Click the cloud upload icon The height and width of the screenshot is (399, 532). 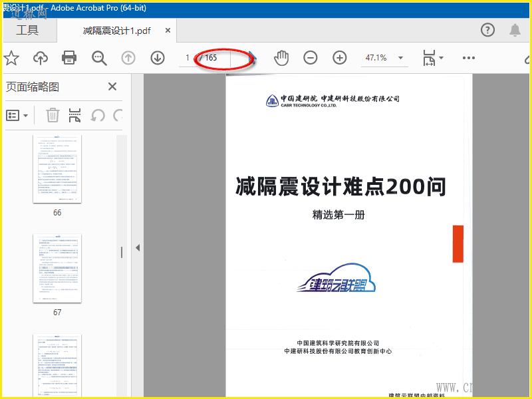click(41, 58)
